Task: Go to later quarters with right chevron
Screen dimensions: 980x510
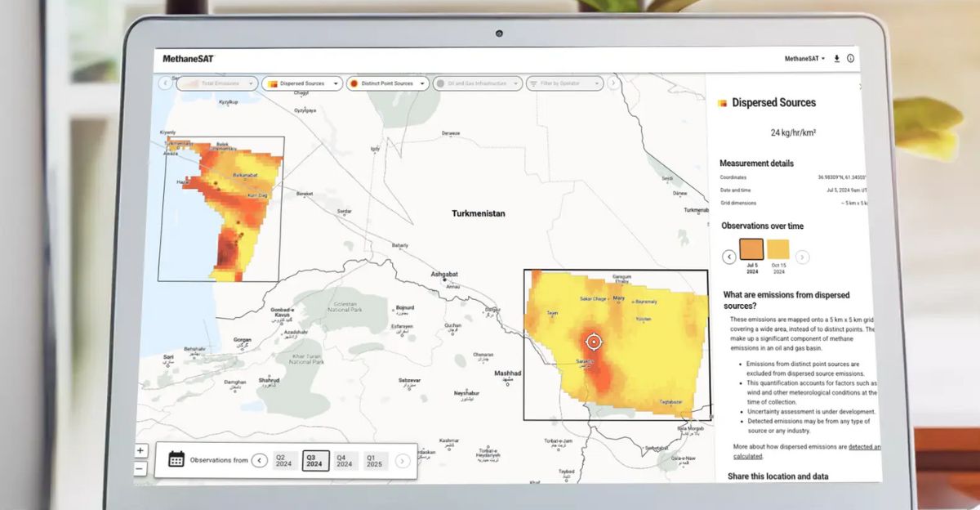Action: (402, 461)
